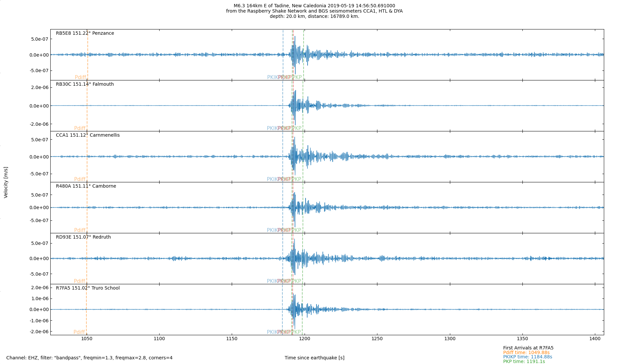Select the "R7FA5 151.02° Truro School" station label
The image size is (629, 364).
[88, 288]
